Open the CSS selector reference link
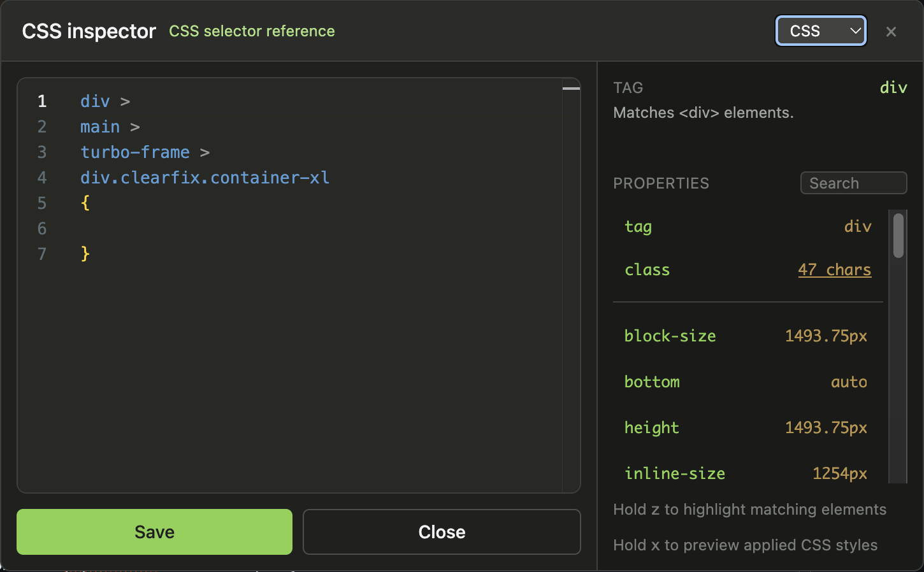The width and height of the screenshot is (924, 572). (x=252, y=31)
